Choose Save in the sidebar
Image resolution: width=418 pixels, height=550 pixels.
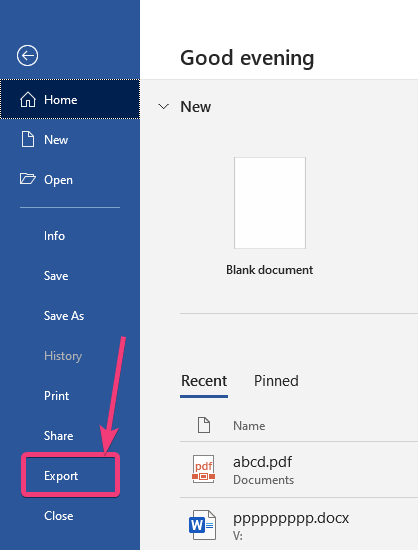[x=56, y=276]
